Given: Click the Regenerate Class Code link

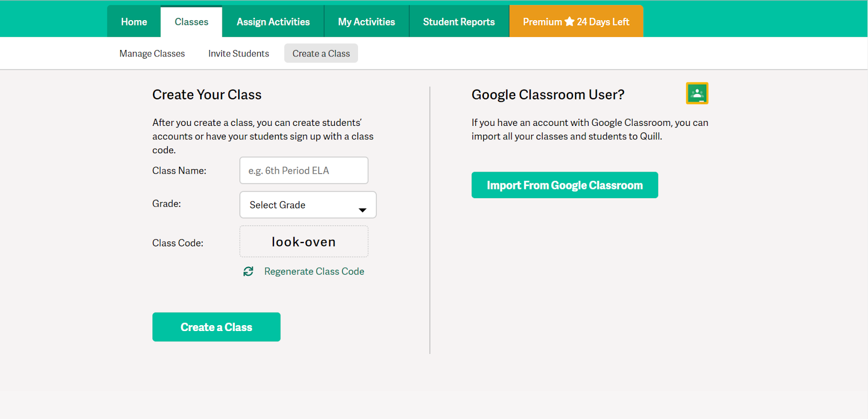Looking at the screenshot, I should tap(314, 271).
